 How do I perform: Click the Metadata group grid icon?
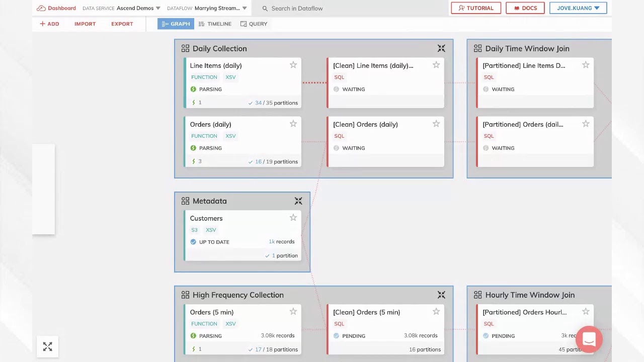(x=185, y=201)
